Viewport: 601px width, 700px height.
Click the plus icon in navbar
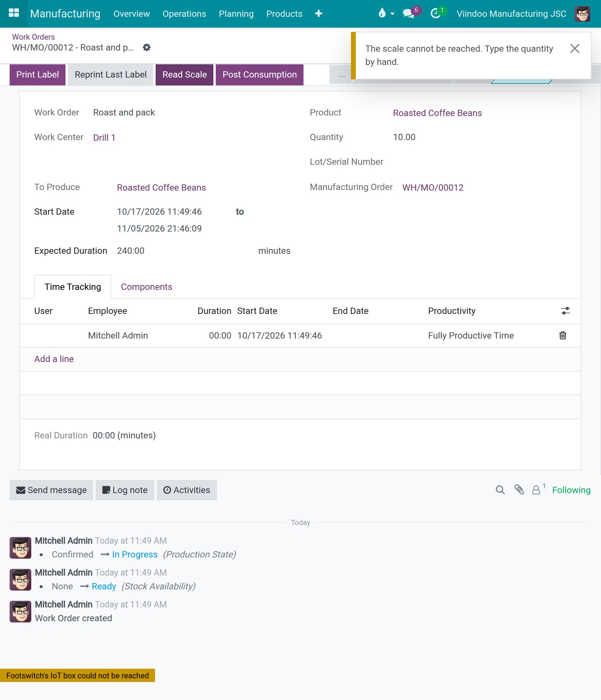[x=319, y=14]
